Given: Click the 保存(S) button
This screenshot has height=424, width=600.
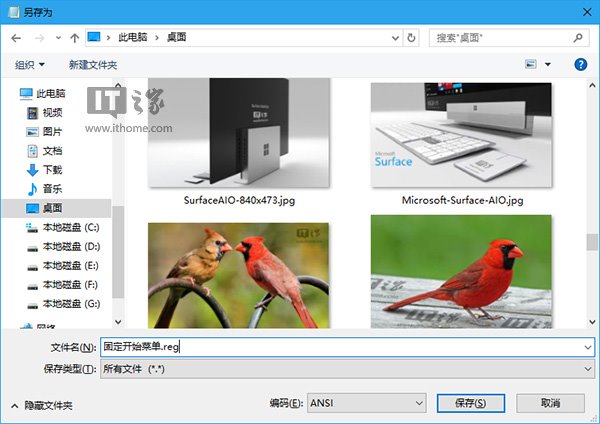Looking at the screenshot, I should [471, 403].
